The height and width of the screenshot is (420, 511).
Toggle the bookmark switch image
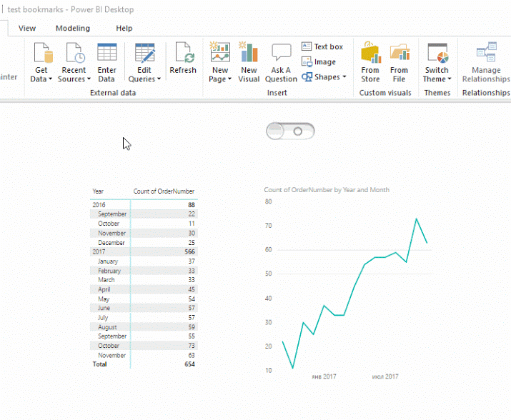tap(290, 131)
